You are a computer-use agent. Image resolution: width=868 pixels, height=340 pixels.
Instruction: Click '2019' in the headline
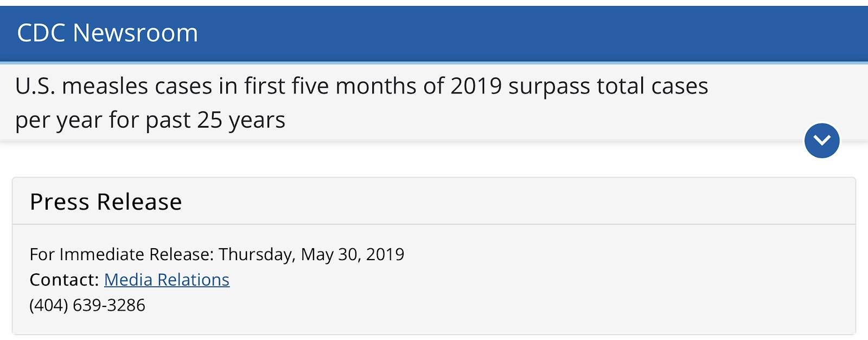pyautogui.click(x=476, y=86)
